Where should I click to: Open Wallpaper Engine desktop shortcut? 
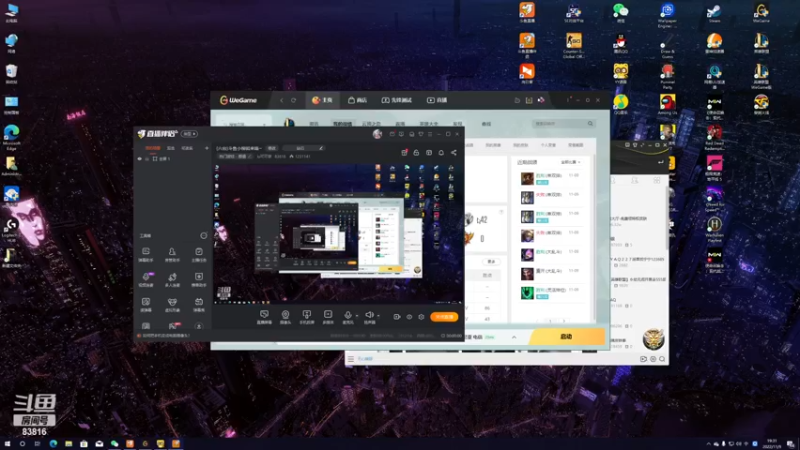point(667,15)
